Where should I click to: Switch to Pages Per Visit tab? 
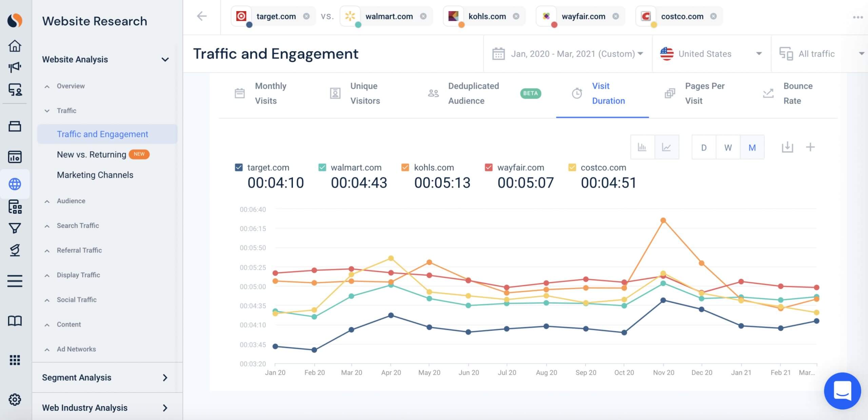click(695, 93)
